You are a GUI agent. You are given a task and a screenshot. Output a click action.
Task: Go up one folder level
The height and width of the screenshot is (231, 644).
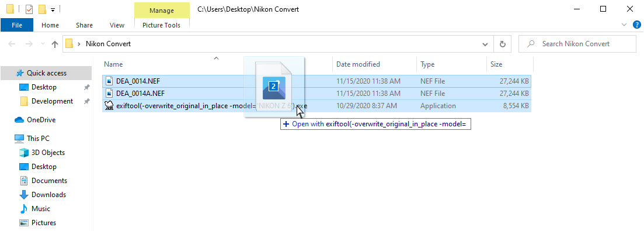tap(55, 44)
